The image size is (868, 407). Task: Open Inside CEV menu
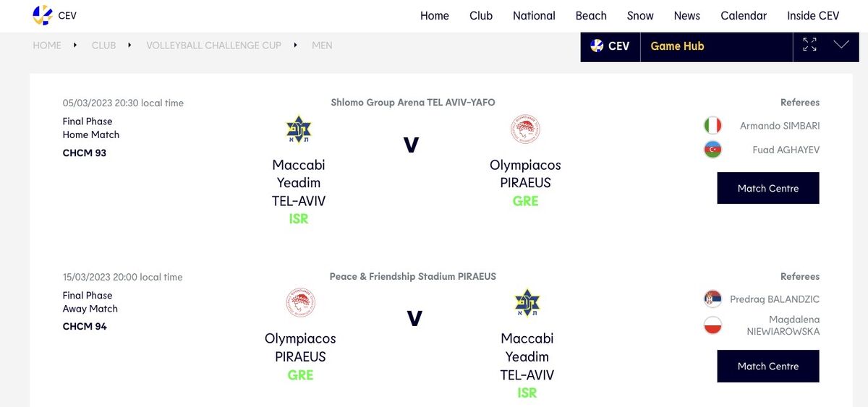tap(813, 16)
